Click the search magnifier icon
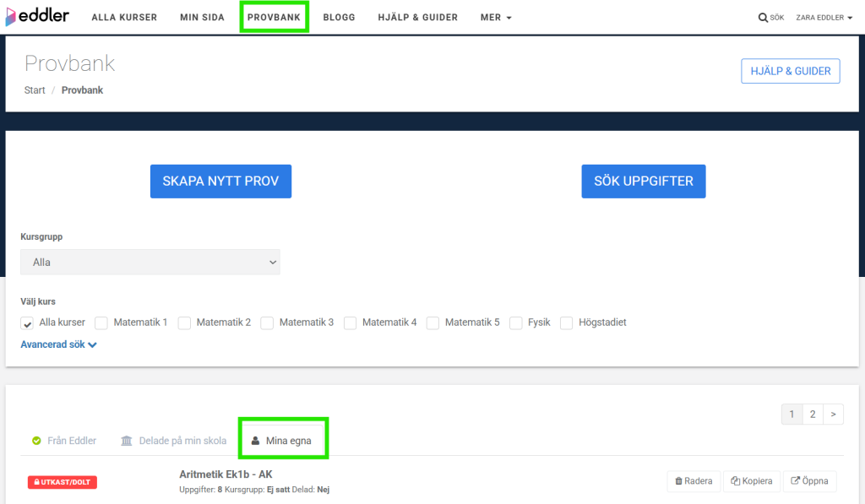 tap(763, 18)
